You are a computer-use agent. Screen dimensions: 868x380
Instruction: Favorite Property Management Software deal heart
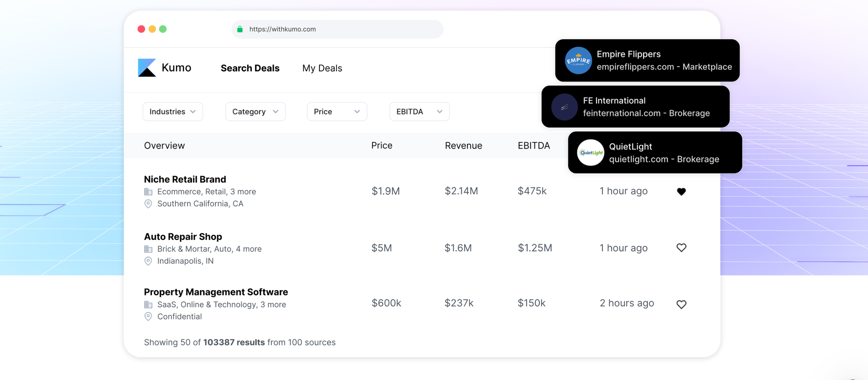[x=681, y=304]
